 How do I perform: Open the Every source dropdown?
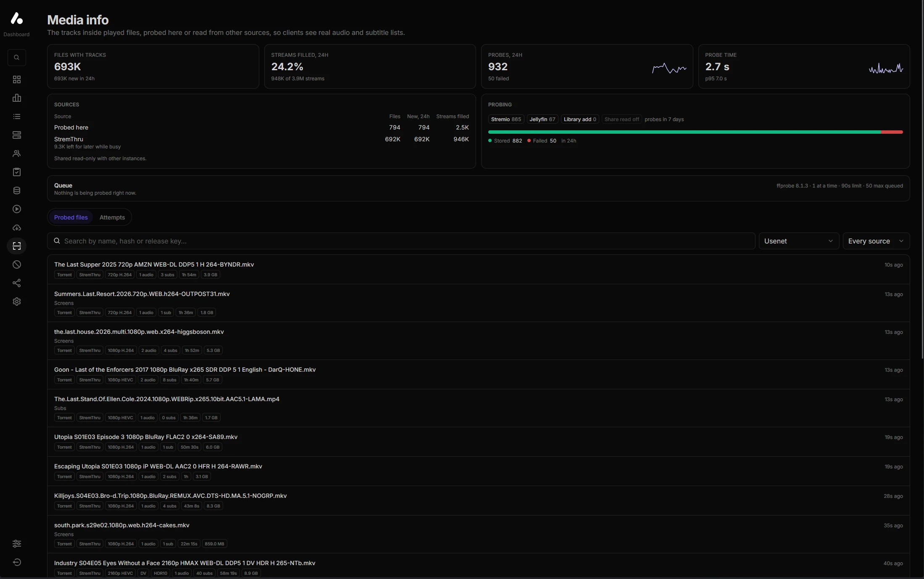click(x=876, y=241)
